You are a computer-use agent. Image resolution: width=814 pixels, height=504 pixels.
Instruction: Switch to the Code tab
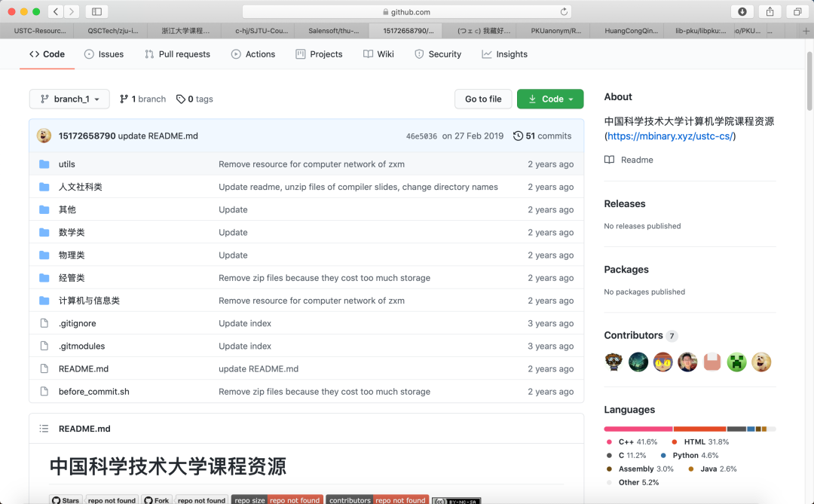(x=47, y=54)
